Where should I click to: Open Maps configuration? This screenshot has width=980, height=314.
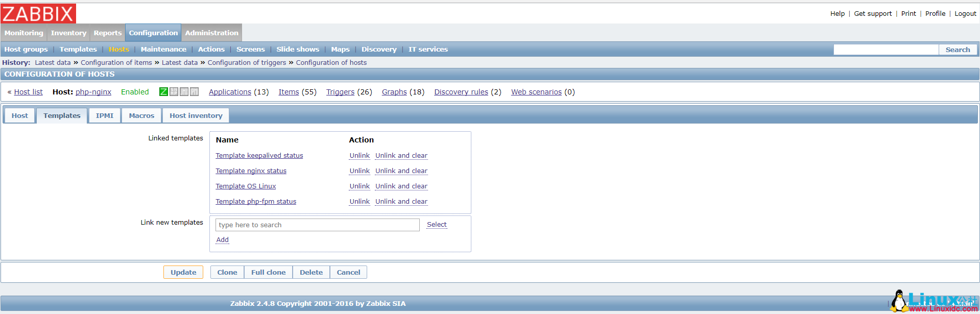pos(340,50)
